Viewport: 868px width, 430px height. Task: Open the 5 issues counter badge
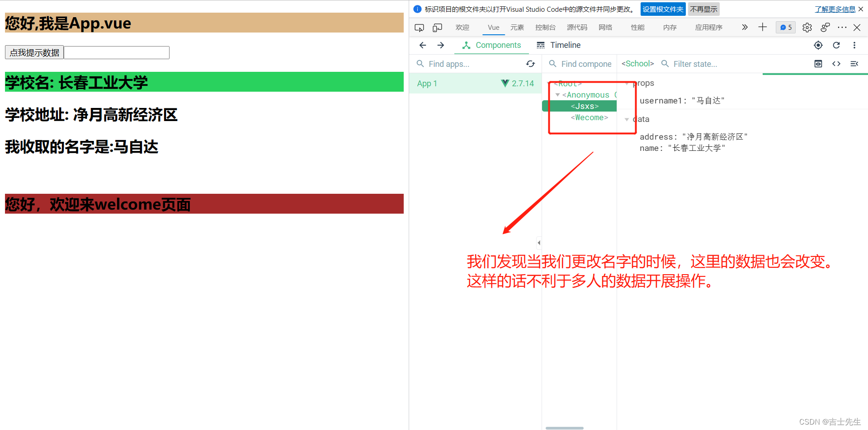coord(786,28)
